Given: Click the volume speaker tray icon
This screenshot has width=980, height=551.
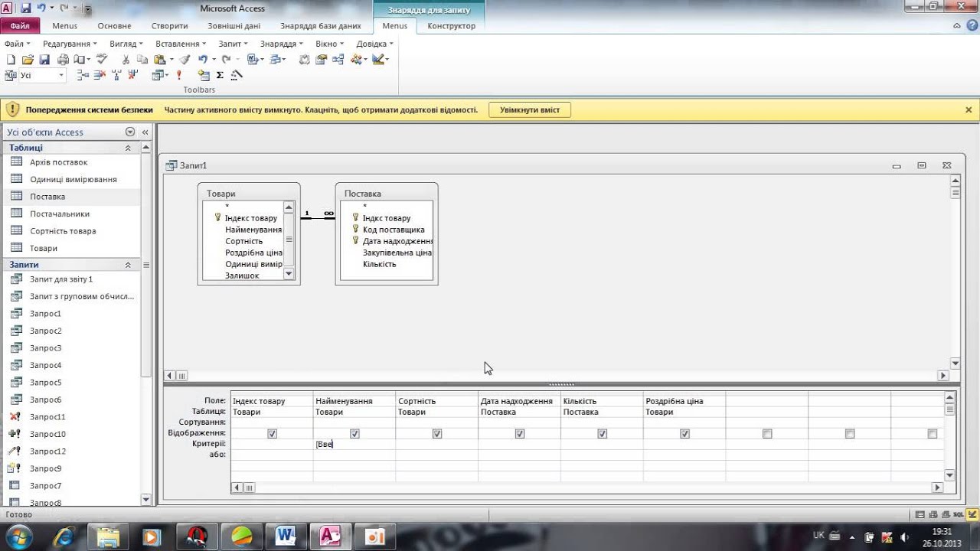Looking at the screenshot, I should pos(905,536).
